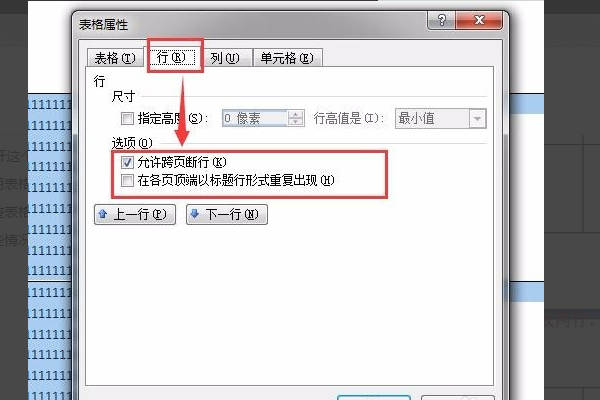Tick 在各页顶端以标题行形式重复出现 checkbox
The image size is (600, 400).
coord(127,180)
